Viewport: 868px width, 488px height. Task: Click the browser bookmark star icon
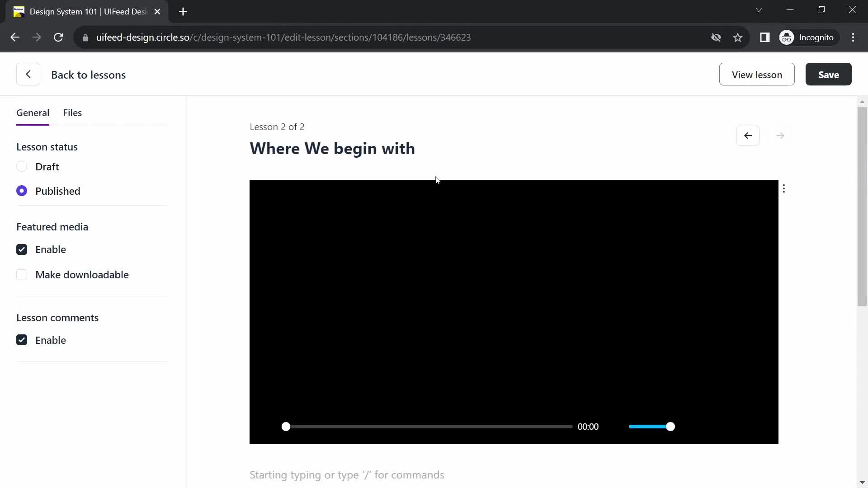[739, 37]
